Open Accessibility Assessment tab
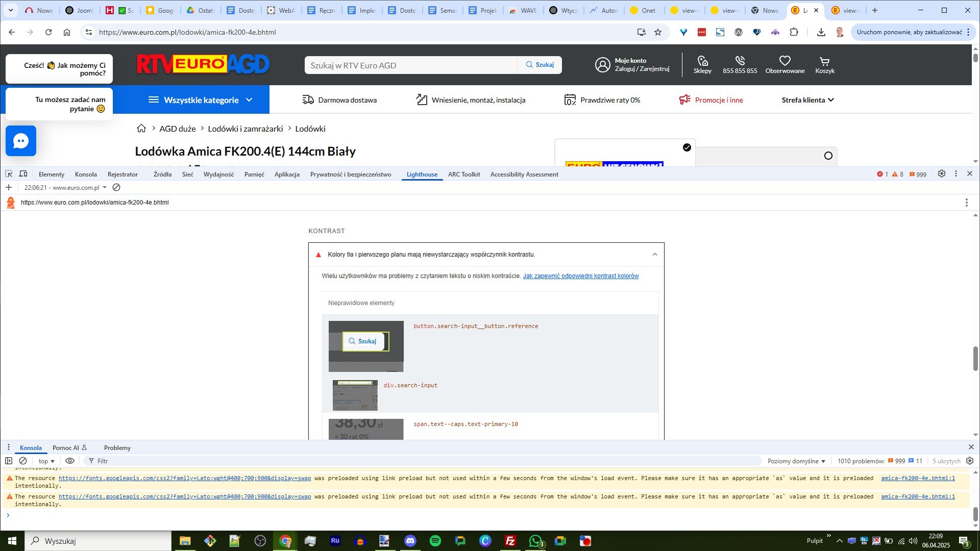Viewport: 980px width, 551px height. pos(524,174)
